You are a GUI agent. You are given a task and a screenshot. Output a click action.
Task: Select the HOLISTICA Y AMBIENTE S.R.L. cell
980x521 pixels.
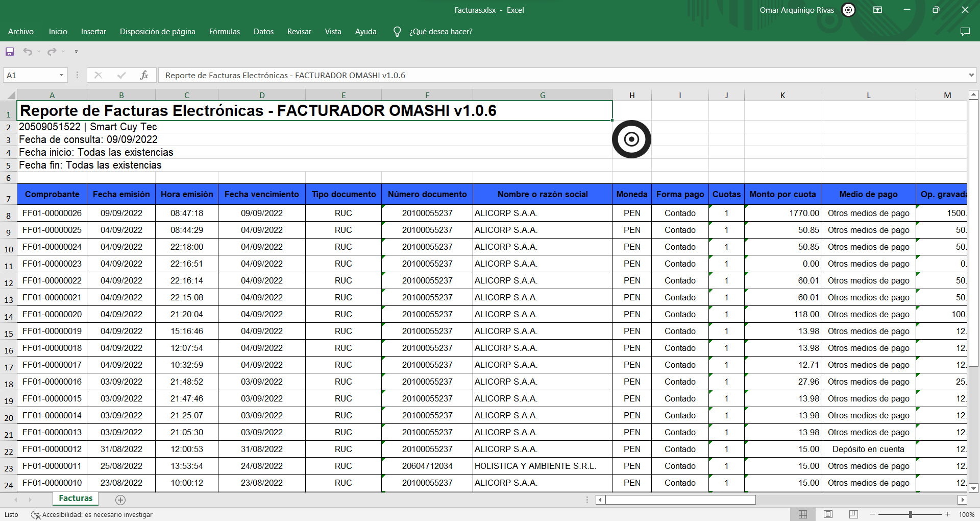(x=543, y=466)
